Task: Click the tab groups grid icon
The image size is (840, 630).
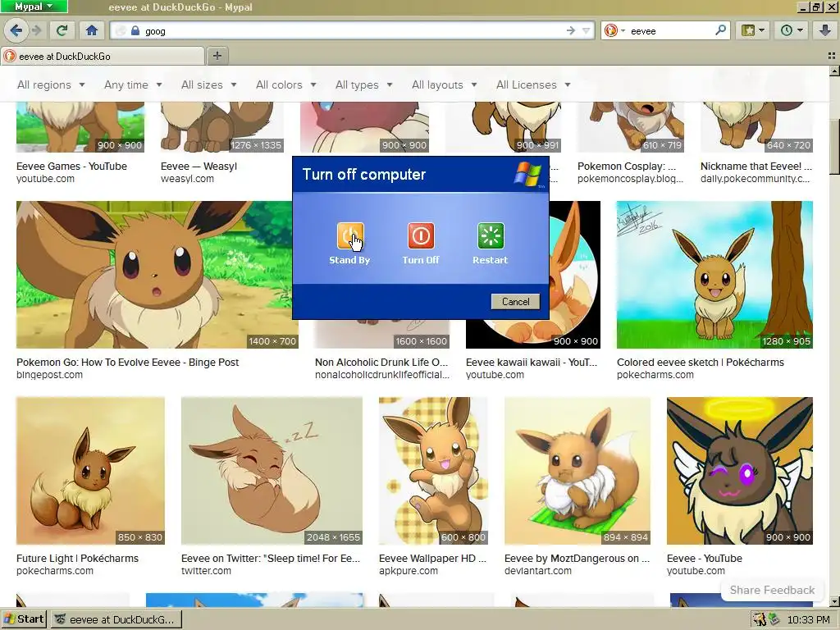Action: 832,56
